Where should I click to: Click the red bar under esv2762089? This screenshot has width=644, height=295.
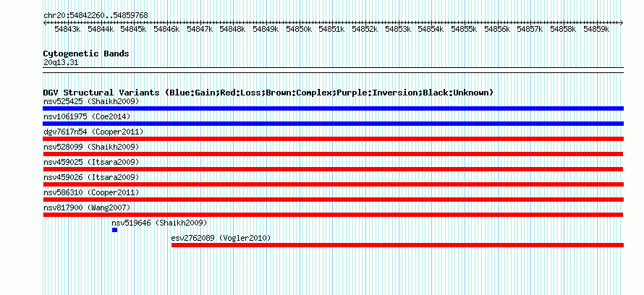pos(397,245)
